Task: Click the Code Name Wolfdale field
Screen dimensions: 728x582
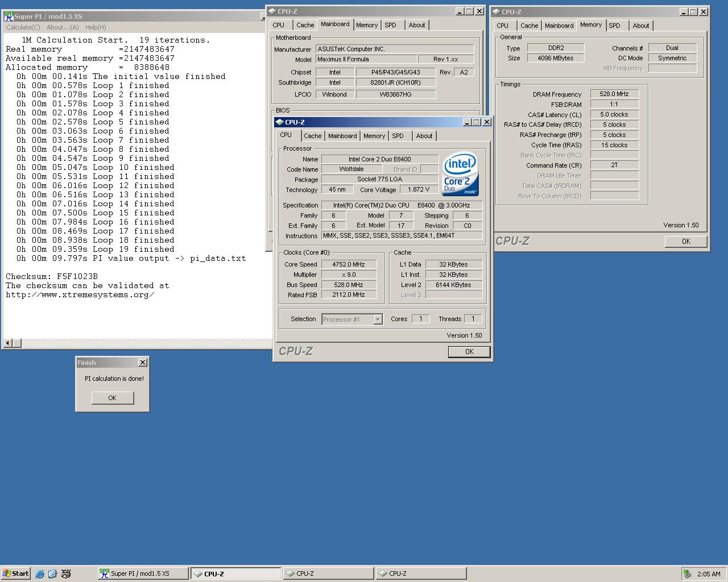Action: coord(351,169)
